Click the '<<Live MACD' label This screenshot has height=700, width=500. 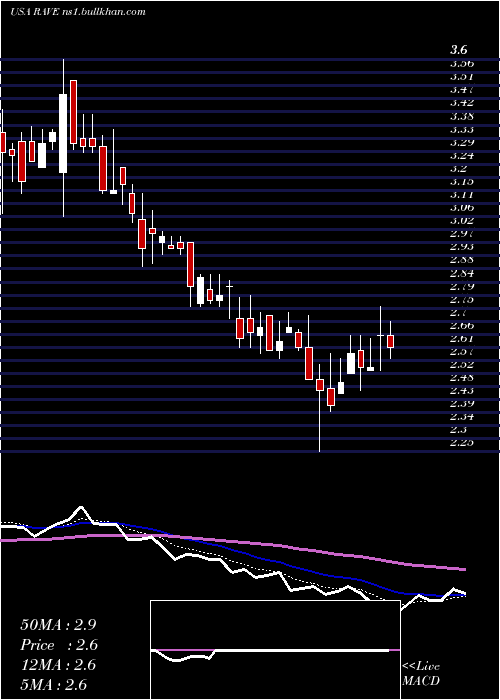point(421,674)
